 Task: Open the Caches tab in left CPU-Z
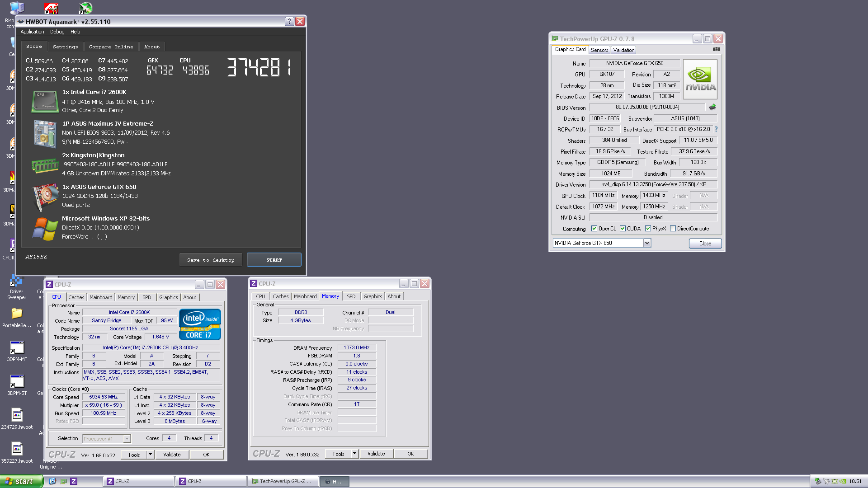pos(76,297)
